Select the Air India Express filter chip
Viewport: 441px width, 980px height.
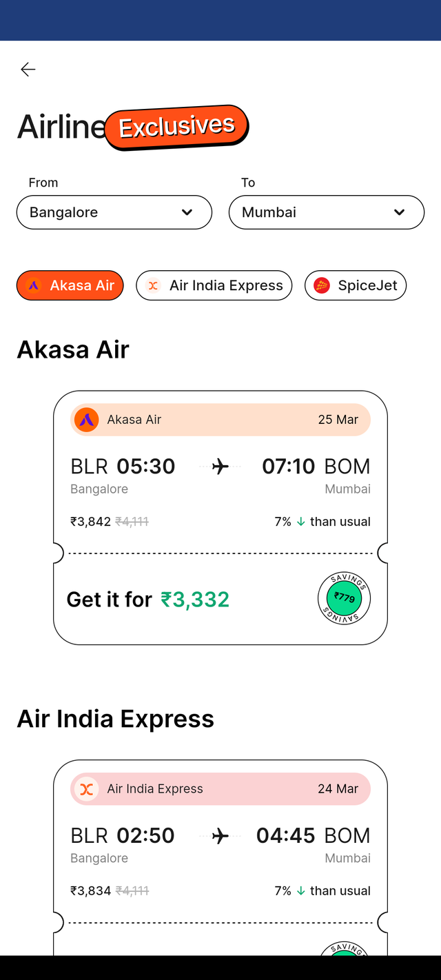pos(214,285)
